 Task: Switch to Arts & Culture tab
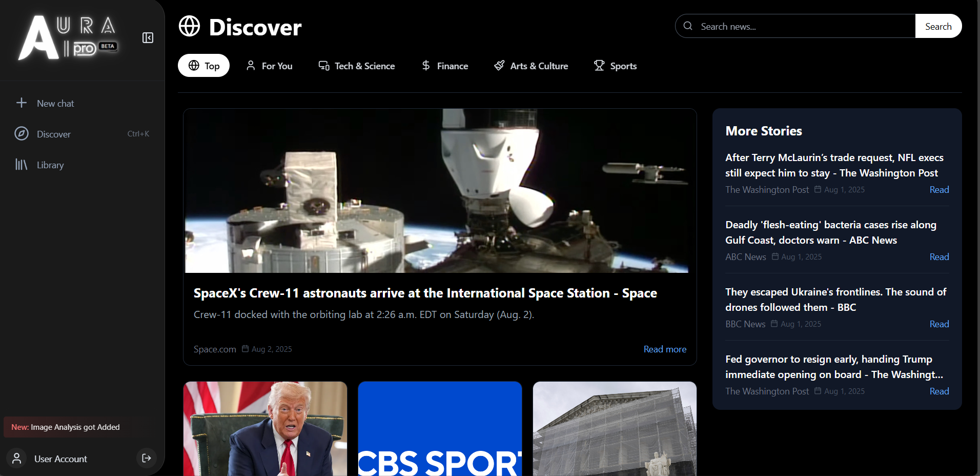(531, 66)
